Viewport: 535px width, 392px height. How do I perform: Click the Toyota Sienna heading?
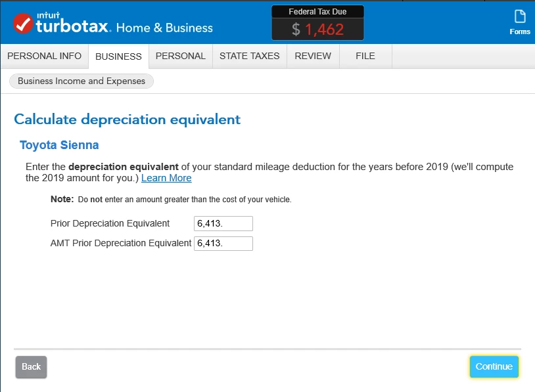(59, 145)
